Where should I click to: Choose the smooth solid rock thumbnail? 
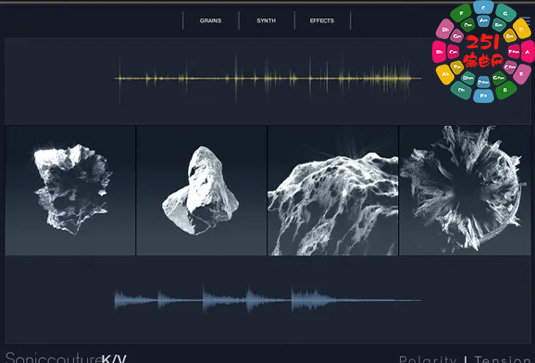point(201,190)
